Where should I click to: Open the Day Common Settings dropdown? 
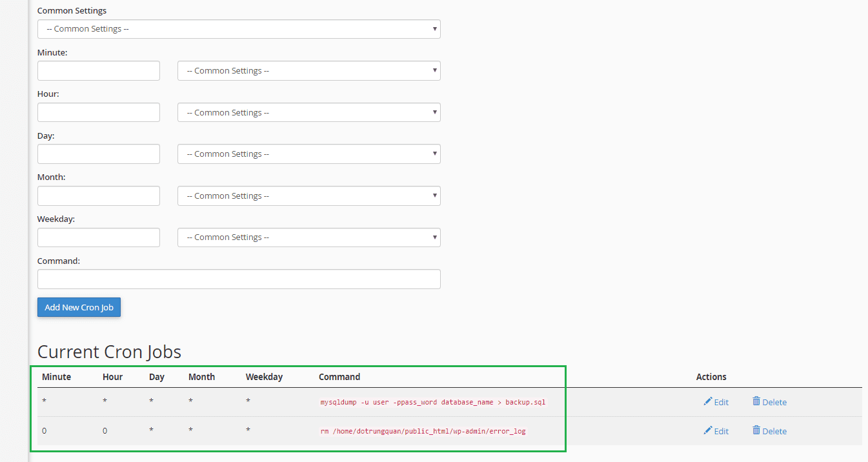[x=308, y=154]
